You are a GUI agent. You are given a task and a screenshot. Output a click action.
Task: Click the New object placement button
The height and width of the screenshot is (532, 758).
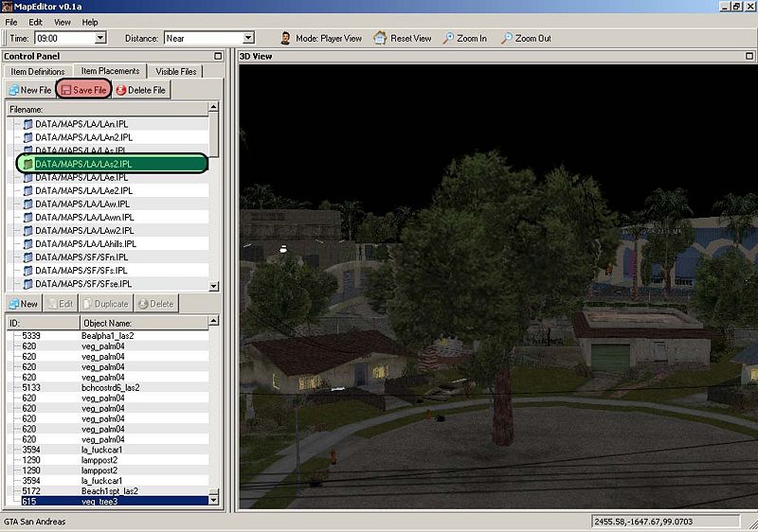tap(24, 304)
